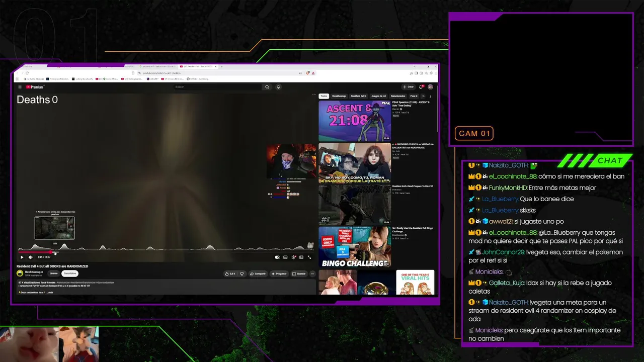The width and height of the screenshot is (644, 362).
Task: Open the Resident Evil 4 Mod video thumbnail
Action: (x=355, y=205)
